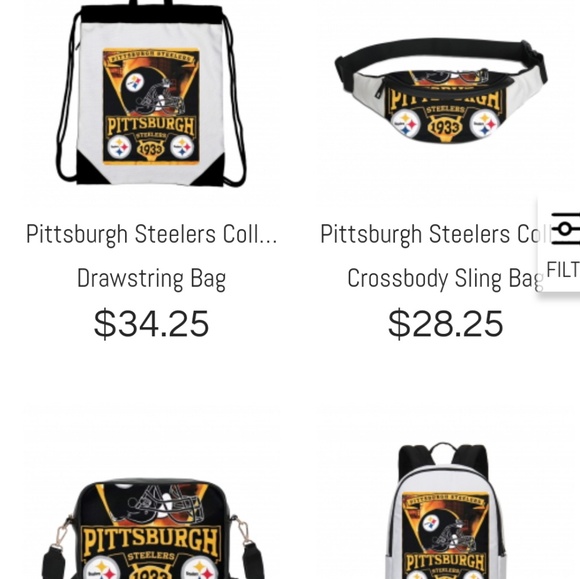Click the Crossbody Sling Bag product name
The image size is (580, 579).
445,279
